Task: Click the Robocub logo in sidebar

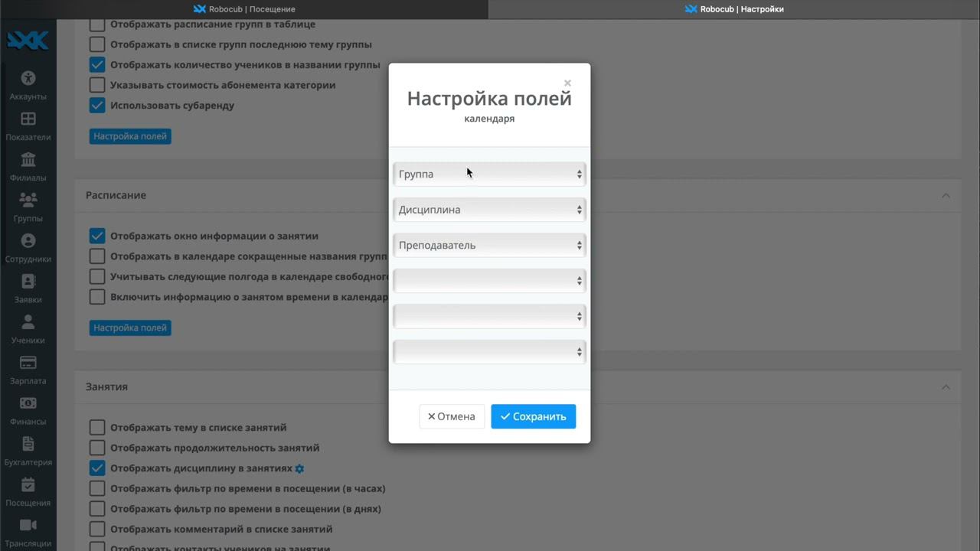Action: [x=28, y=40]
